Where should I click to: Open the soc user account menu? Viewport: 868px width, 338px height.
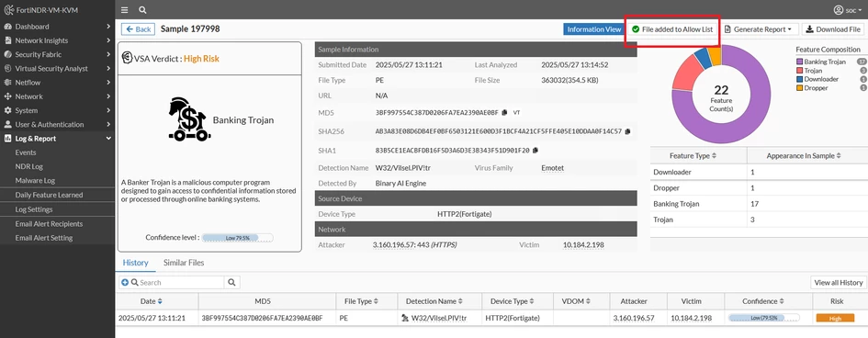tap(848, 10)
